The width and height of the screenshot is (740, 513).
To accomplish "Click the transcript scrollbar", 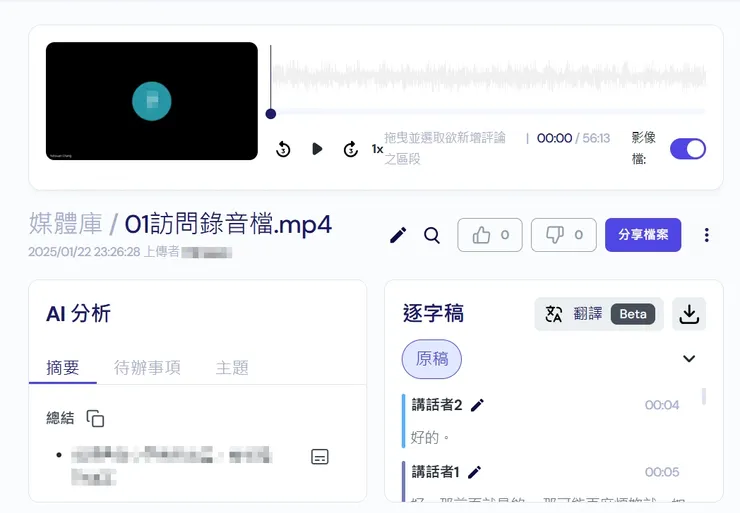I will [704, 396].
